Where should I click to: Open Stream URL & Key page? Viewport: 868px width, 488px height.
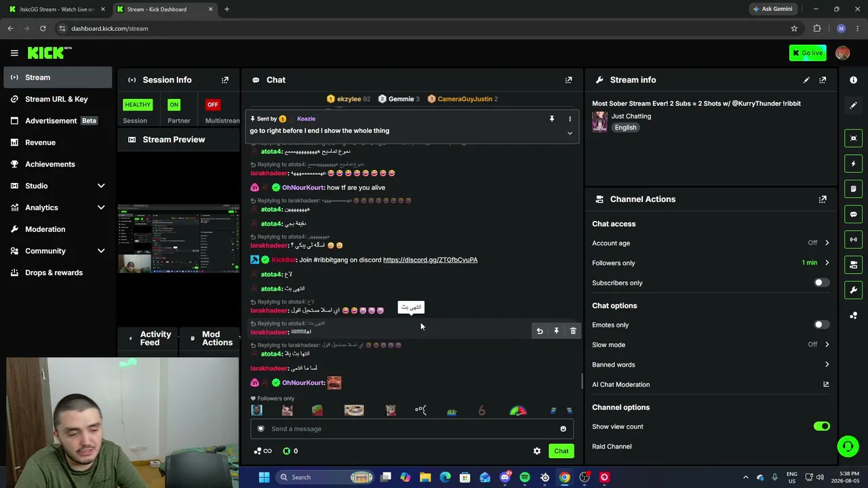pos(58,99)
